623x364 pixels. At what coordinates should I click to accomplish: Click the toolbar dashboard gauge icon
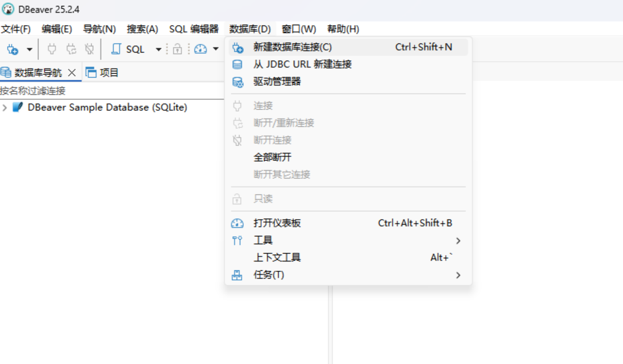pyautogui.click(x=200, y=49)
